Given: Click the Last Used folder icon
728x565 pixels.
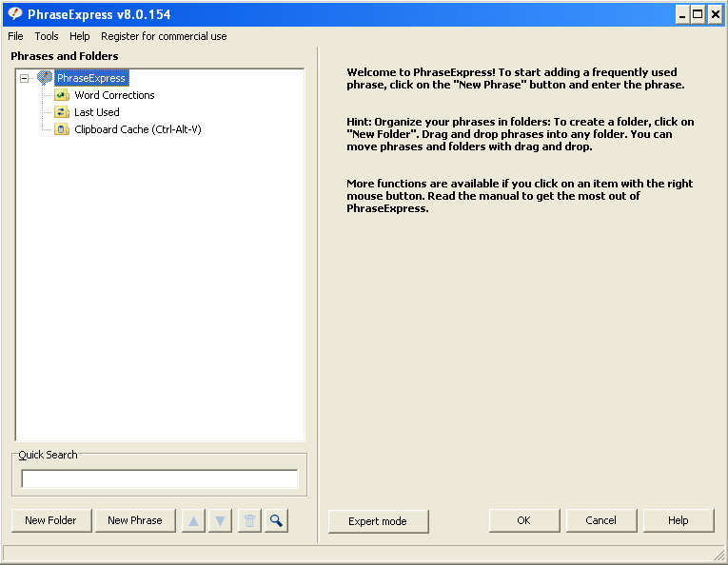Looking at the screenshot, I should 62,112.
